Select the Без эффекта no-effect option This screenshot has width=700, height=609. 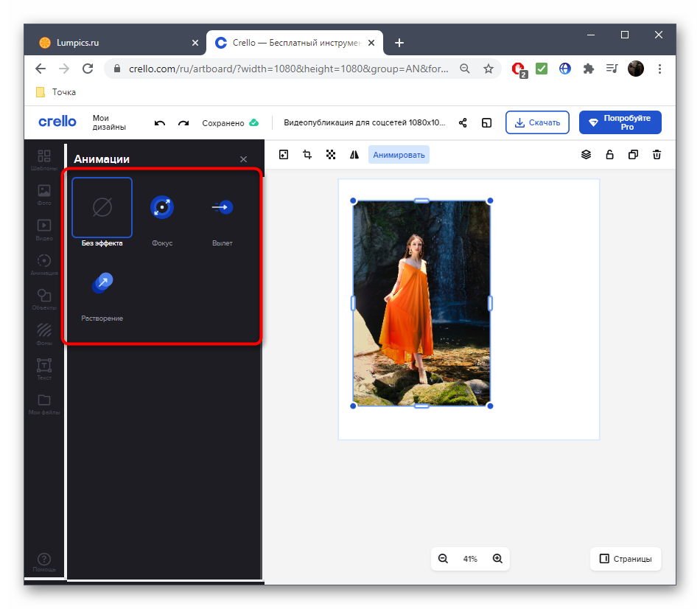coord(102,208)
